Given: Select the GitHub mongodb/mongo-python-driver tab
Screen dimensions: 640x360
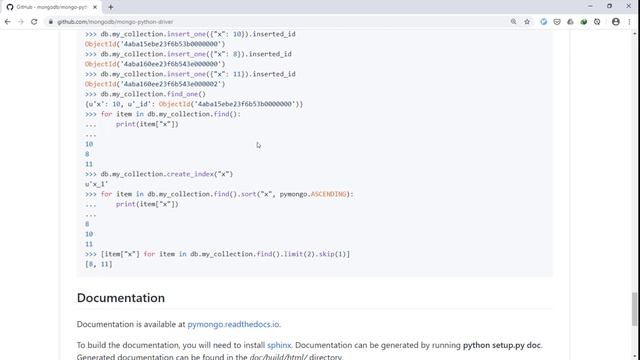Looking at the screenshot, I should (x=51, y=7).
